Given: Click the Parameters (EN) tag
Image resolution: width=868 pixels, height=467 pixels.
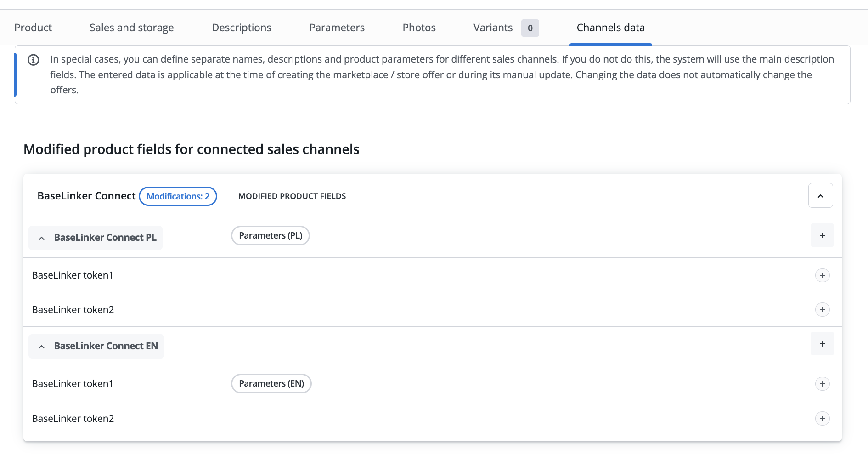Looking at the screenshot, I should pyautogui.click(x=271, y=384).
